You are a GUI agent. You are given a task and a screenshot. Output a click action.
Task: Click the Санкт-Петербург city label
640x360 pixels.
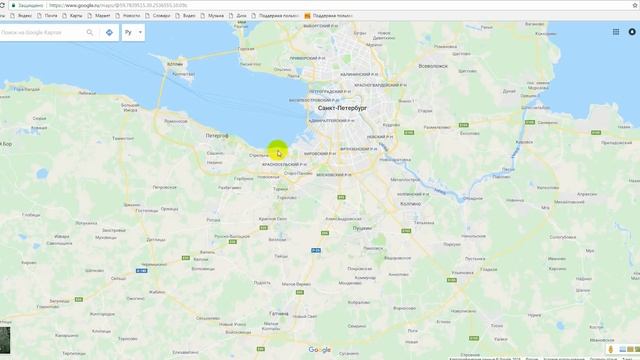click(342, 108)
